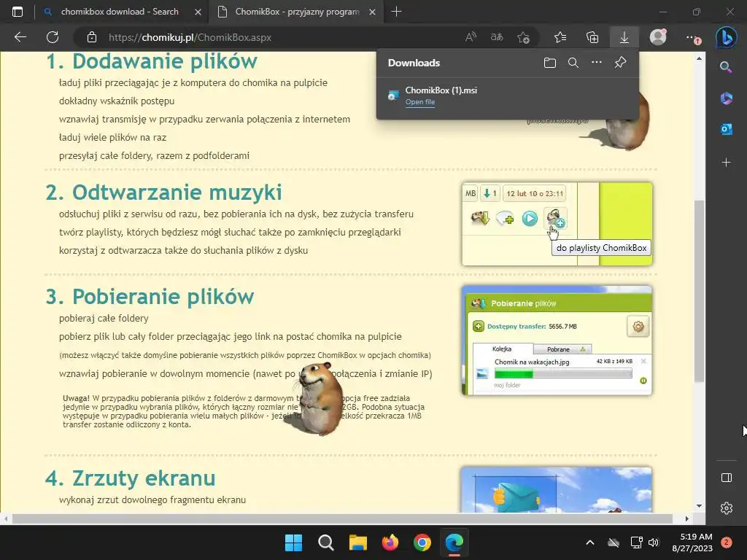The height and width of the screenshot is (560, 747).
Task: Click the scroll-right arrow of horizontal scrollbar
Action: (687, 518)
